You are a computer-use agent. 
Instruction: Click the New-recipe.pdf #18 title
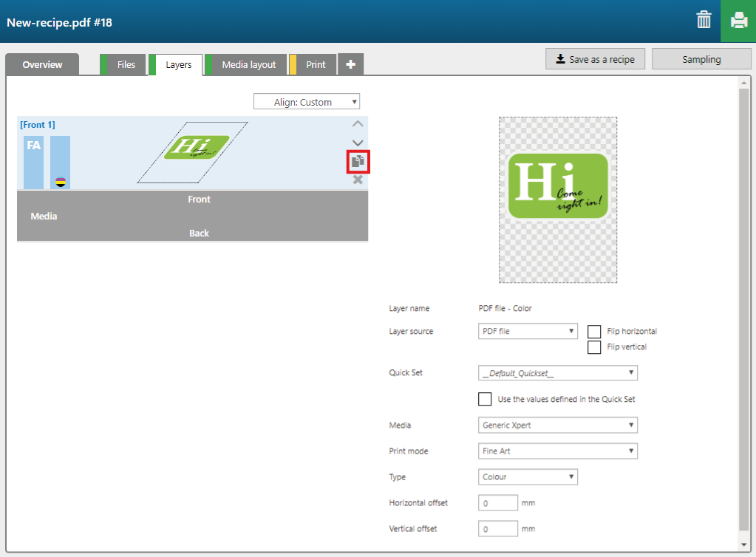tap(59, 23)
